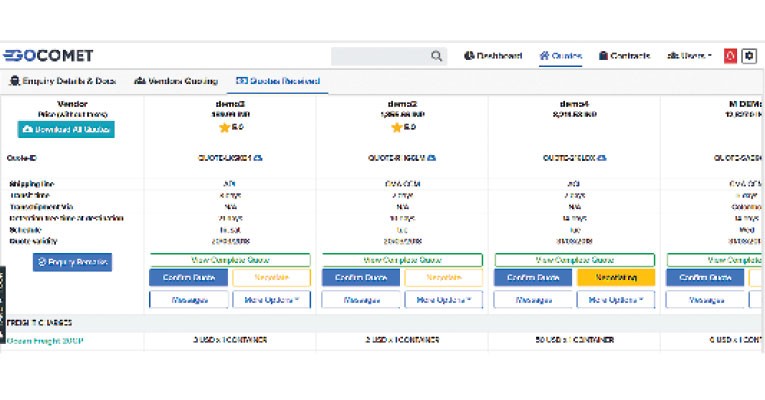Screen dimensions: 765x400
Task: Open the Dashboard menu item
Action: click(493, 56)
